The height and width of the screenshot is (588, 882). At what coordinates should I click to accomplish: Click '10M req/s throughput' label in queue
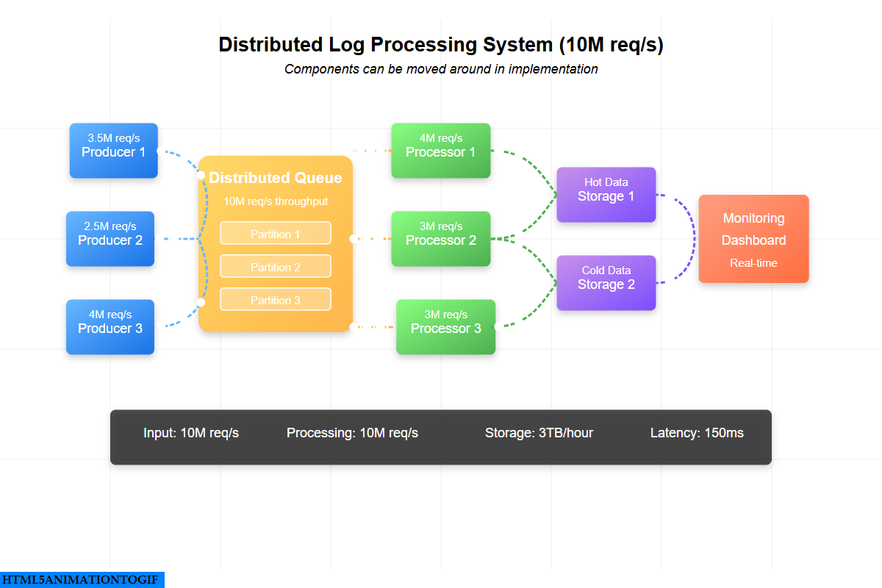coord(276,201)
